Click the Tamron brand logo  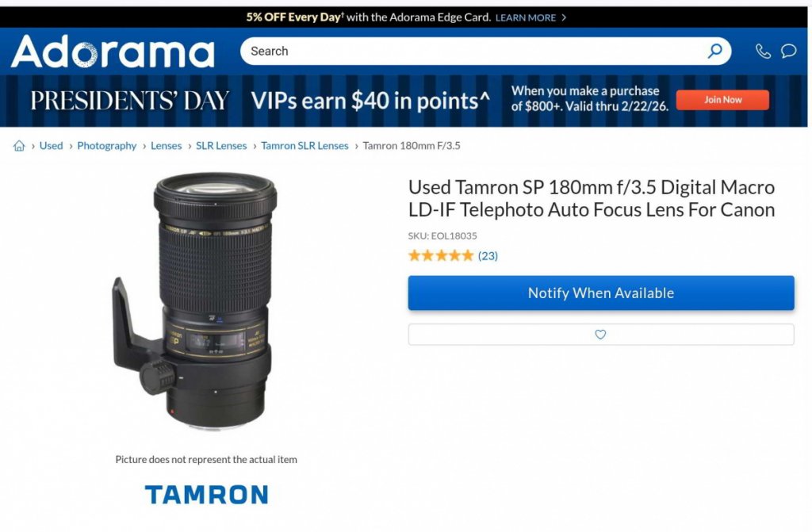coord(206,494)
